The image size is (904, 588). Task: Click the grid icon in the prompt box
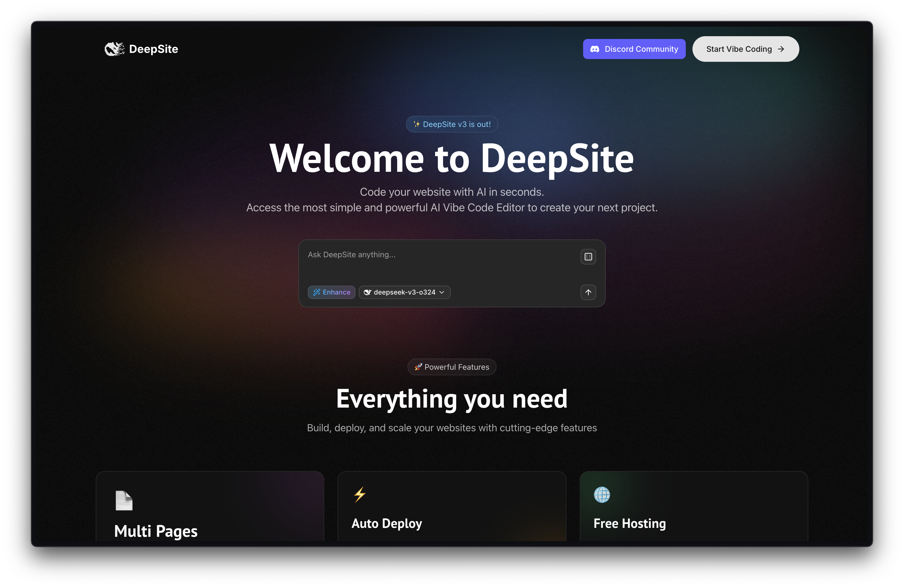(588, 257)
